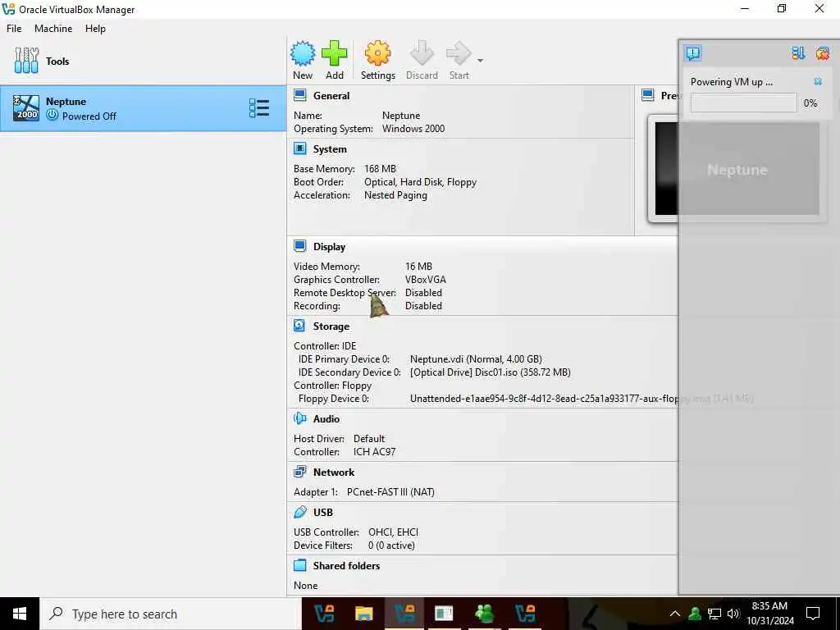Click the Display section screen icon
This screenshot has height=630, width=840.
click(300, 246)
